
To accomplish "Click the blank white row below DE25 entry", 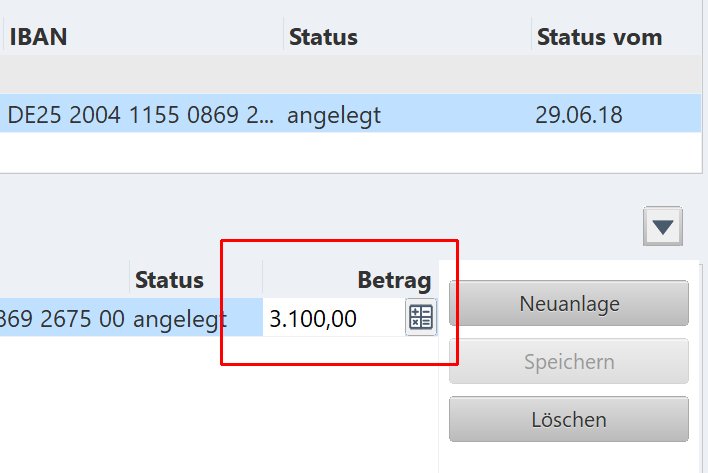I will [x=350, y=152].
